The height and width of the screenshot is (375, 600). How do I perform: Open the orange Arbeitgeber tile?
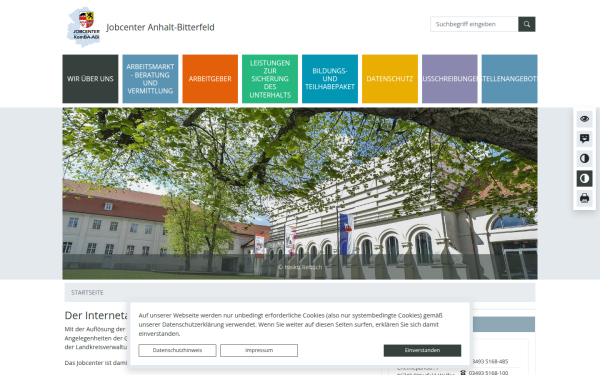(210, 79)
